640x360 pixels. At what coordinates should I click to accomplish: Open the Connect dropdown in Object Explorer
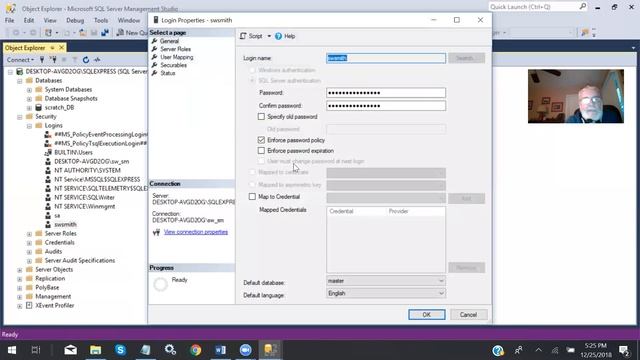point(20,60)
